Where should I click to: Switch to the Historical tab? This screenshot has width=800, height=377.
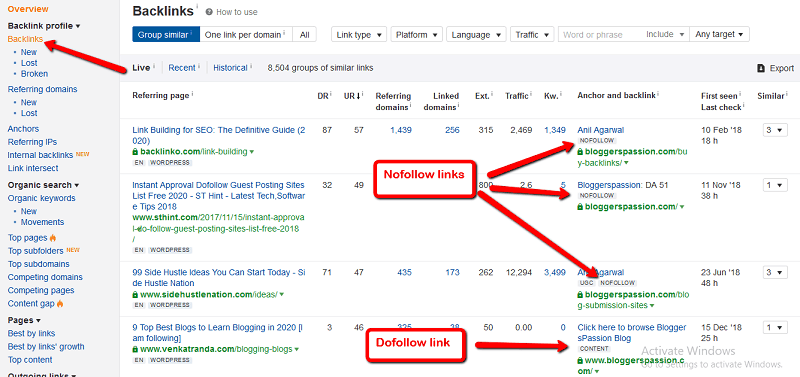click(x=230, y=68)
